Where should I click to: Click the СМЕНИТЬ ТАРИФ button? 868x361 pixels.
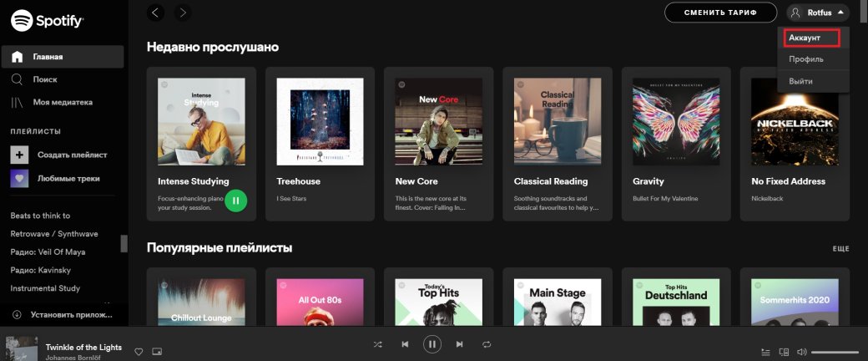pos(721,13)
